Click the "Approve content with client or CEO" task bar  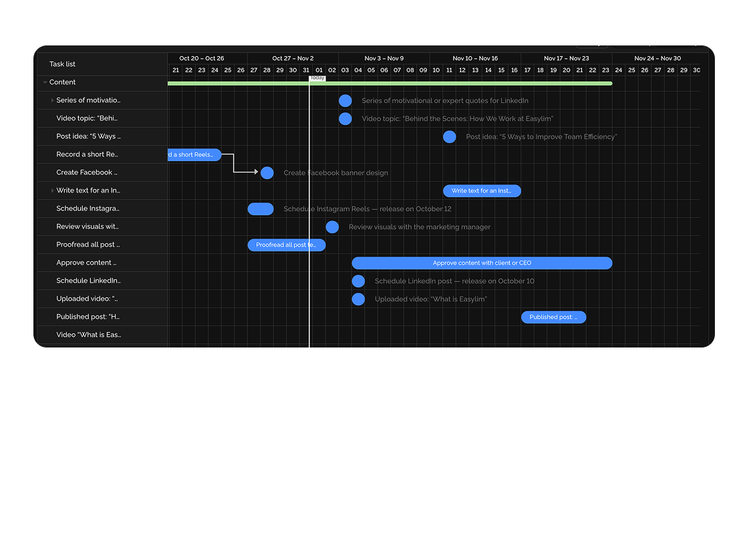[x=482, y=263]
